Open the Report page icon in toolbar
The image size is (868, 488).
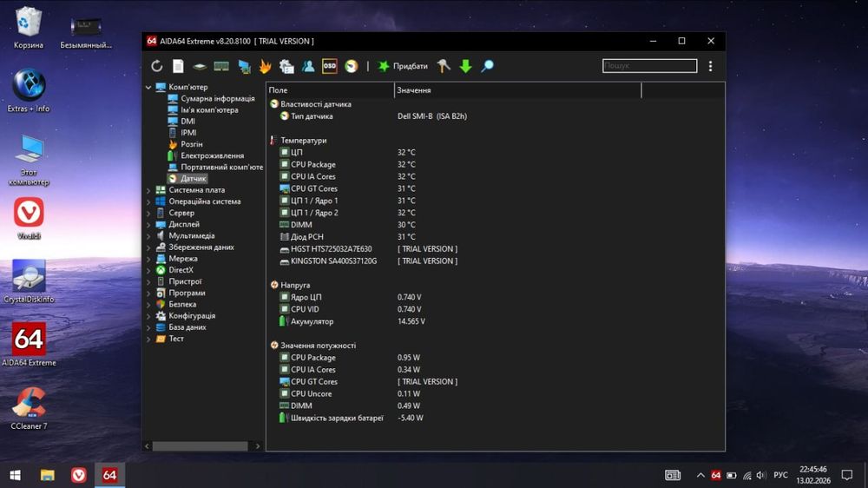point(178,66)
